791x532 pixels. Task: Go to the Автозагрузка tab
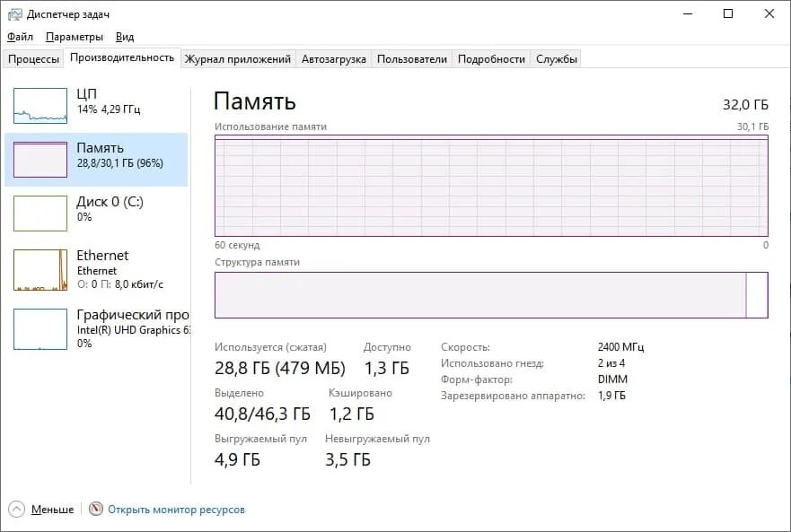tap(334, 59)
